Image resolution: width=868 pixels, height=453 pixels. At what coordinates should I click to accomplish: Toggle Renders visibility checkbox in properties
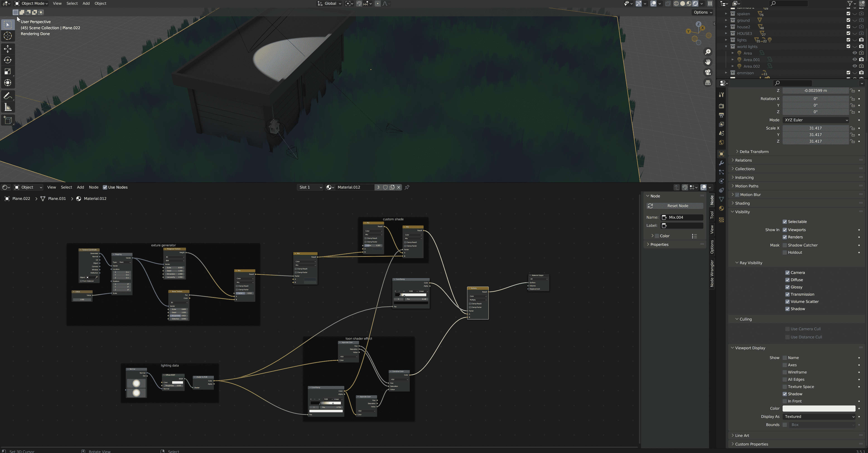[x=785, y=237]
